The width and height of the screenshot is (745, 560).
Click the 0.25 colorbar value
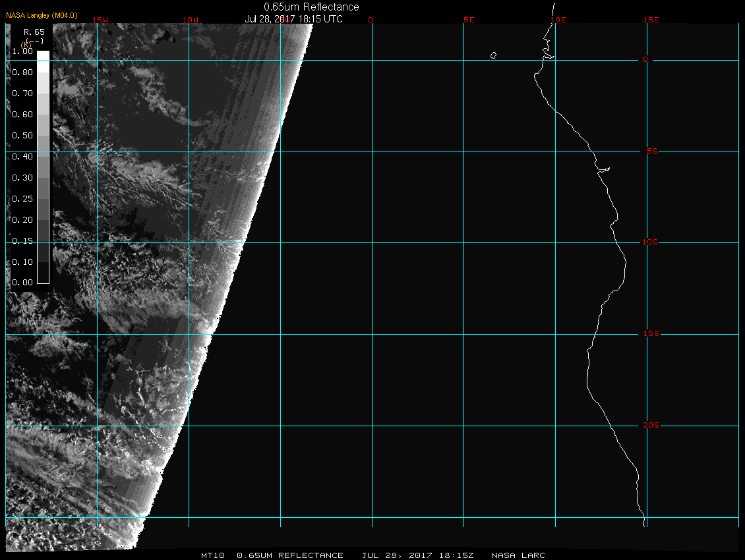click(x=22, y=198)
